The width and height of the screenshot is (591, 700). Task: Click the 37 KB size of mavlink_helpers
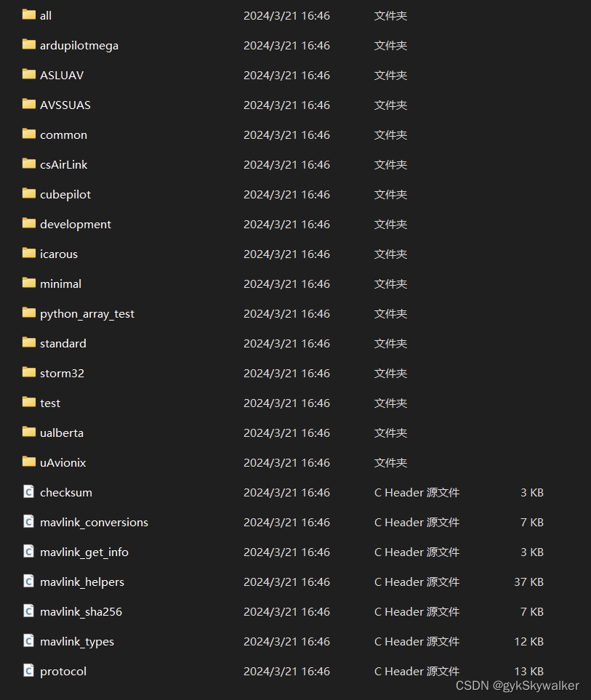click(529, 582)
